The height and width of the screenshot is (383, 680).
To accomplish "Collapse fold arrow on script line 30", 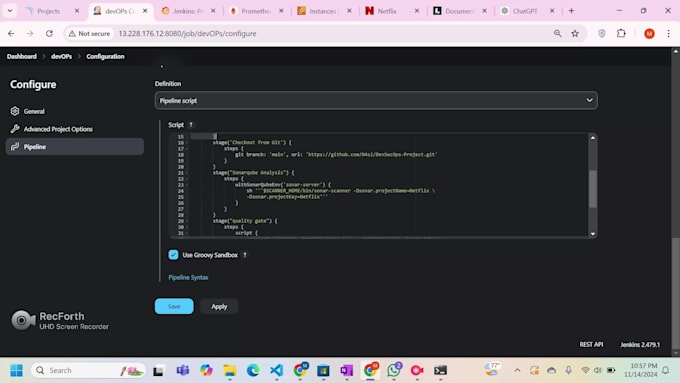I will [x=186, y=227].
